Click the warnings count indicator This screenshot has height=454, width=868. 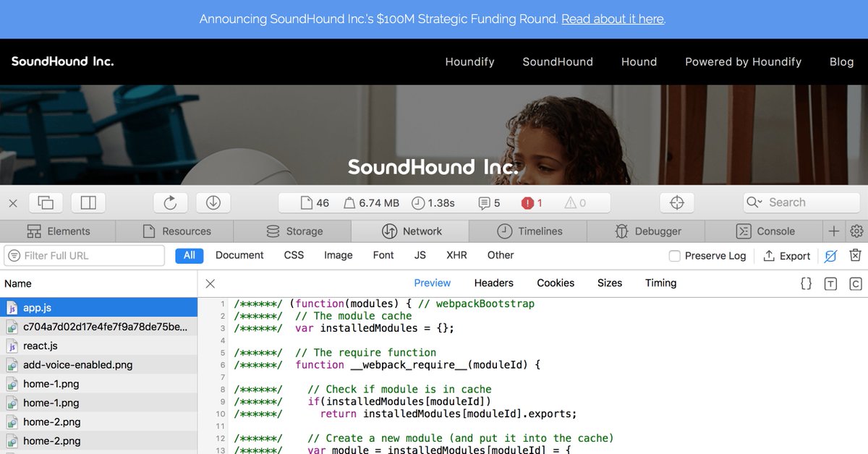point(575,203)
